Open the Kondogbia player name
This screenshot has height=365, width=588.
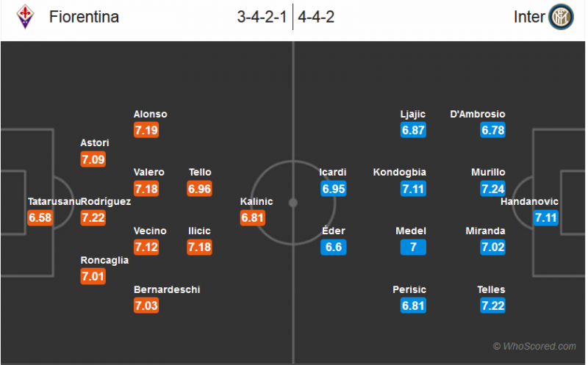click(400, 172)
